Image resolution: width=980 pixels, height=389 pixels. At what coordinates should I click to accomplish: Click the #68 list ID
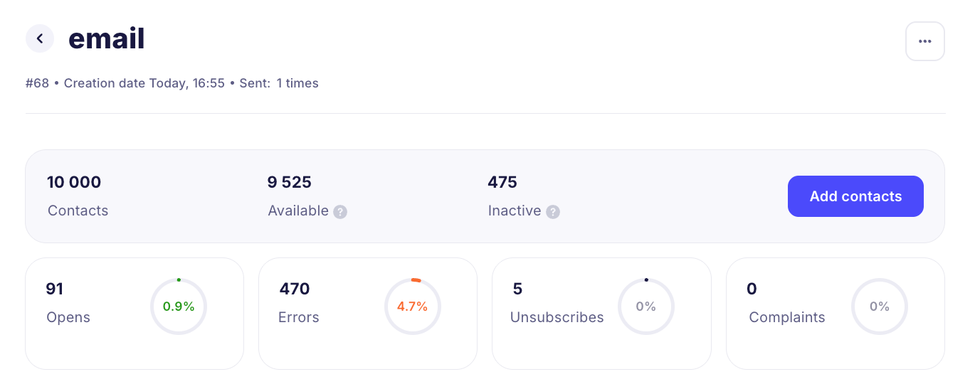point(37,83)
